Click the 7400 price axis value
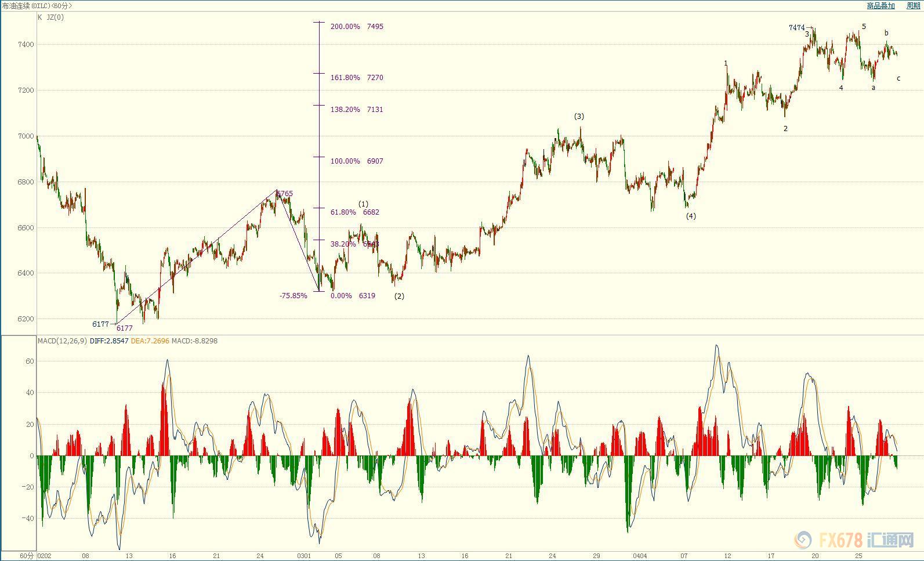 [x=26, y=45]
